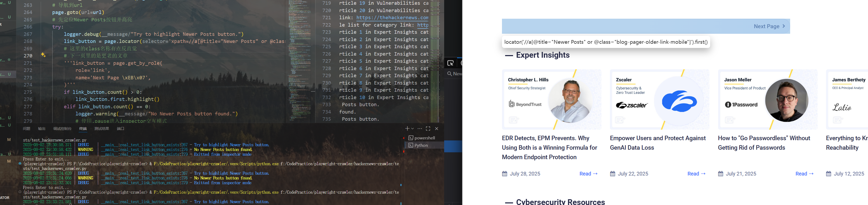Switch to the 调试控制台 panel tab
Image resolution: width=868 pixels, height=205 pixels.
click(x=62, y=129)
